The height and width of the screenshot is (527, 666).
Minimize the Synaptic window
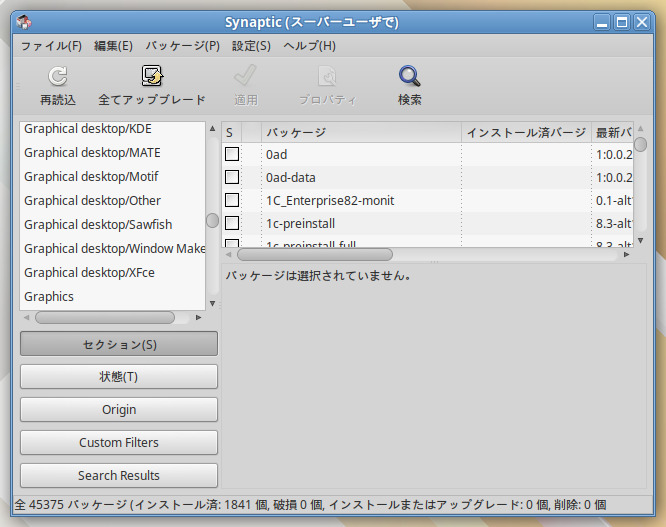[x=601, y=22]
